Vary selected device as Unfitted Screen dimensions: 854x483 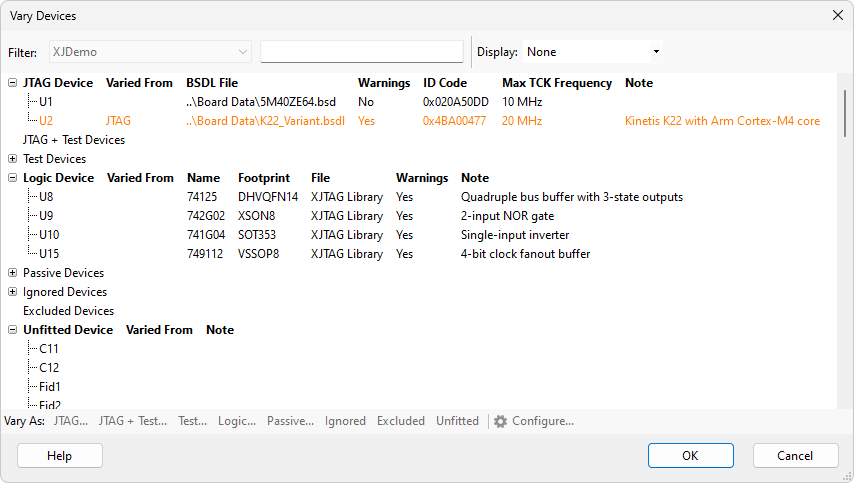(457, 422)
